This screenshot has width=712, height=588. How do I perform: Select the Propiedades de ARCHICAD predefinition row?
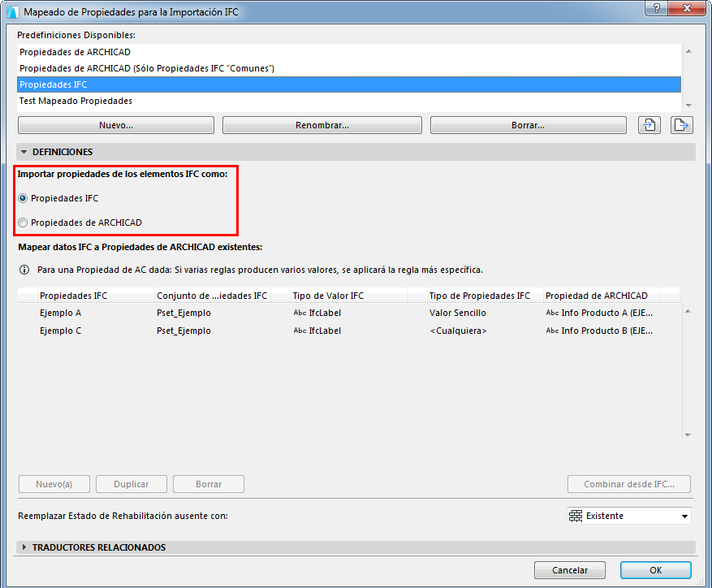pos(349,52)
